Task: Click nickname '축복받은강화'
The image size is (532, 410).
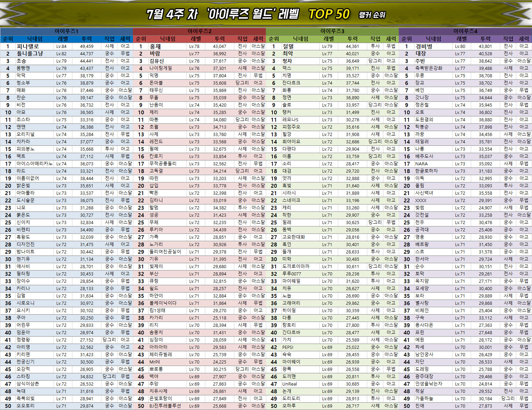Action: tap(429, 68)
